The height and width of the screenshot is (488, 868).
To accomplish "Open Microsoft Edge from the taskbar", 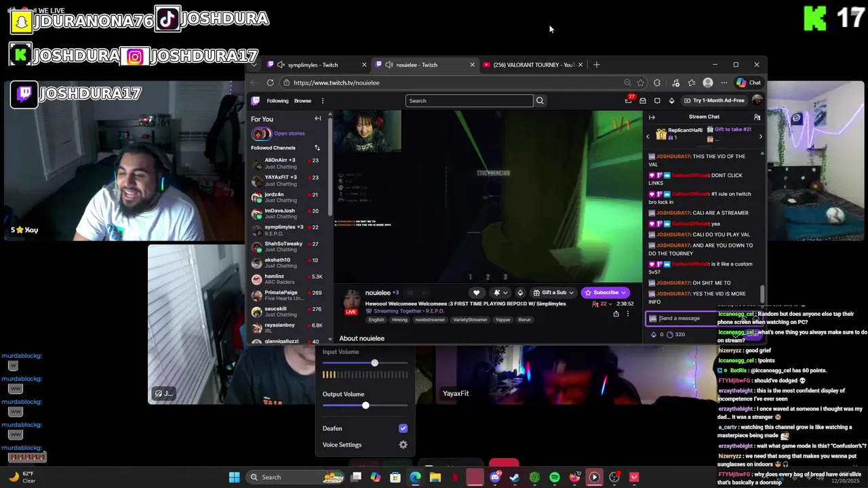I will (415, 477).
